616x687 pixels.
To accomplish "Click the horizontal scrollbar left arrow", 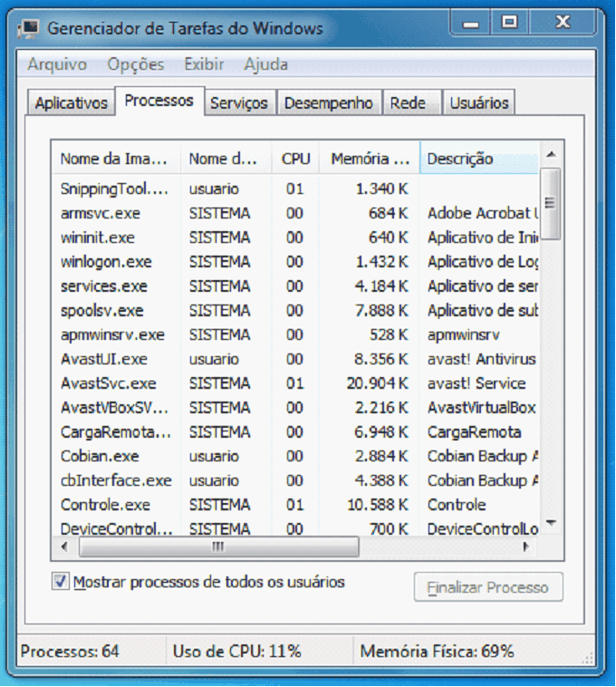I will (64, 547).
